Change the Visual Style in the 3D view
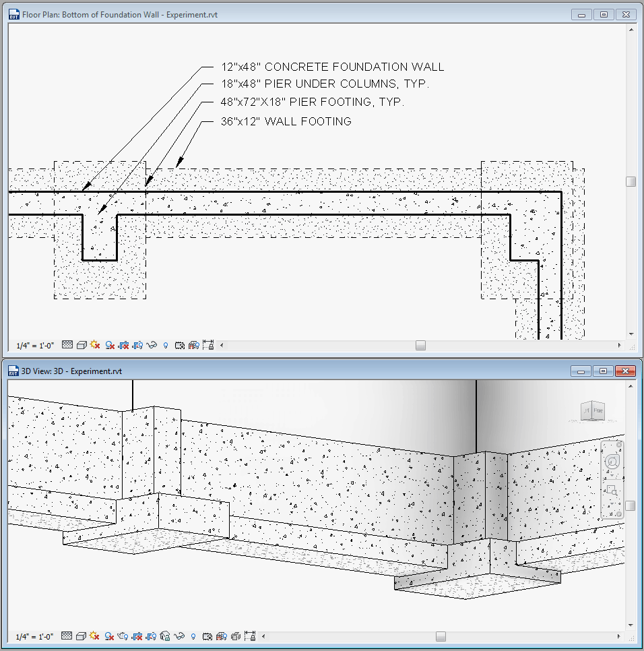The image size is (644, 651). point(81,635)
